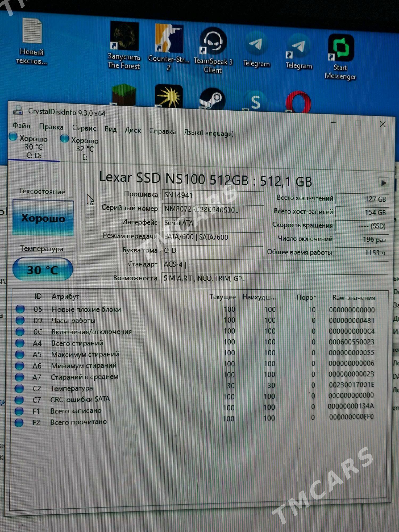Open the Skype desktop icon
The image size is (399, 532).
pos(255,101)
